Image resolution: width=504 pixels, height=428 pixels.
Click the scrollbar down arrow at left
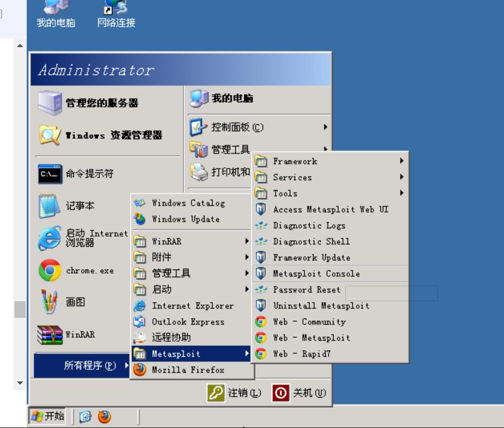(x=20, y=383)
